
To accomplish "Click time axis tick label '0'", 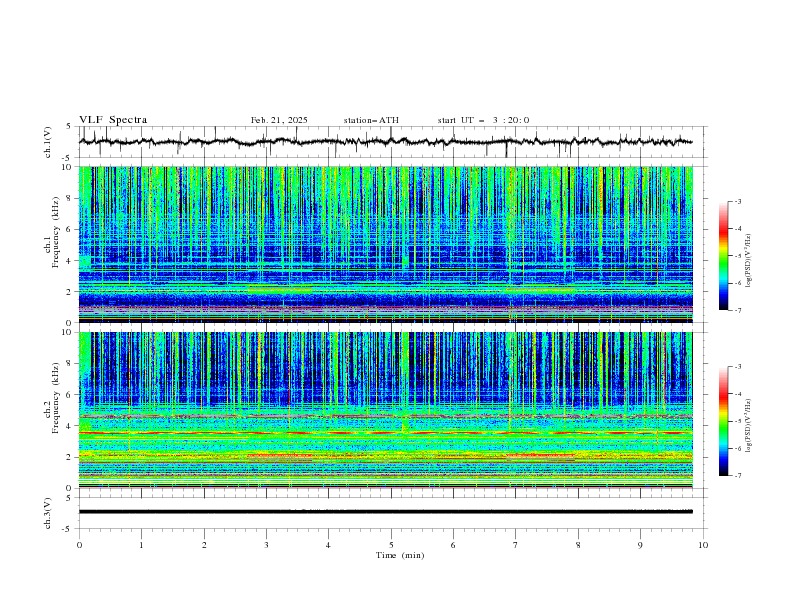I will pos(79,545).
